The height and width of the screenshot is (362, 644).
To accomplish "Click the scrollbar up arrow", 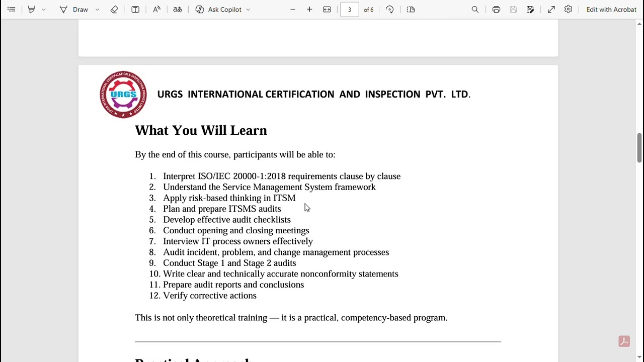I will 639,23.
